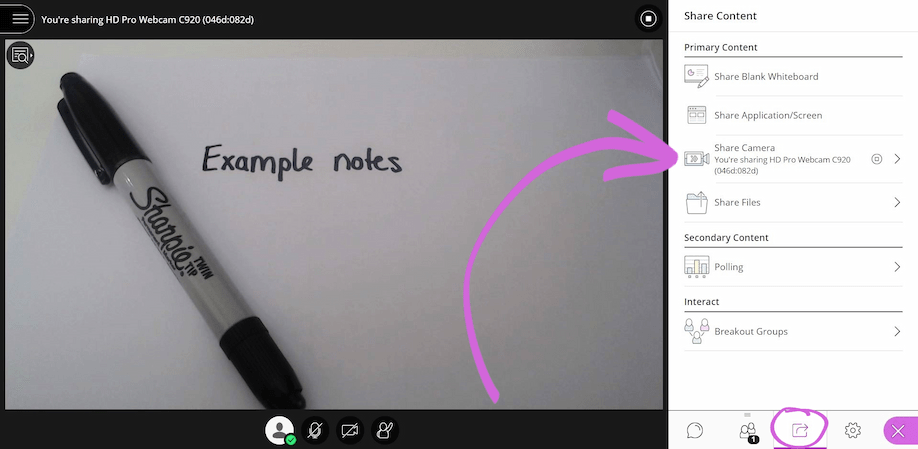Unmute the microphone
Image resolution: width=918 pixels, height=449 pixels.
314,430
